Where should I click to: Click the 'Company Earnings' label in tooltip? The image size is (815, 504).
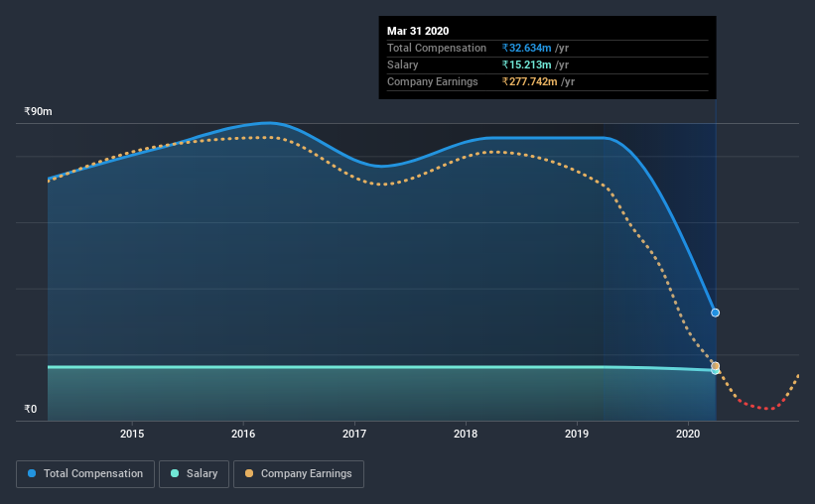[433, 81]
